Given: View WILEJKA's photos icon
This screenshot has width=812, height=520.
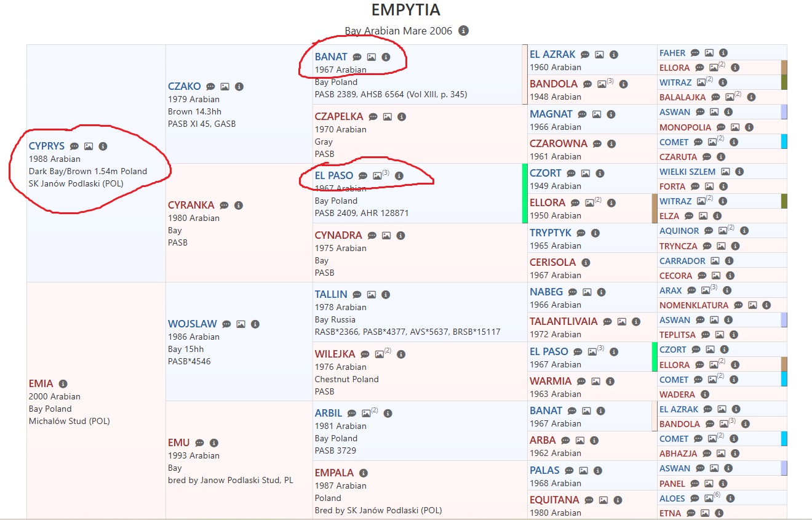Looking at the screenshot, I should [380, 354].
